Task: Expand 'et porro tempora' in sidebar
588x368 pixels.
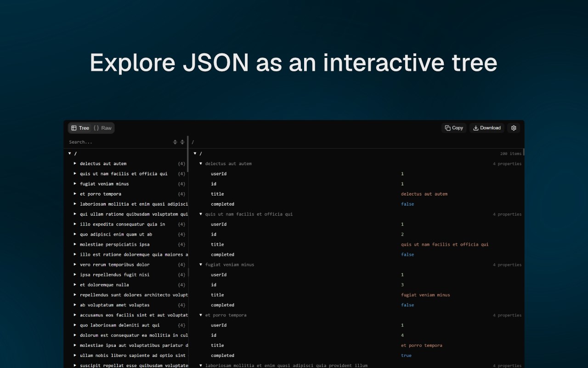Action: (75, 194)
